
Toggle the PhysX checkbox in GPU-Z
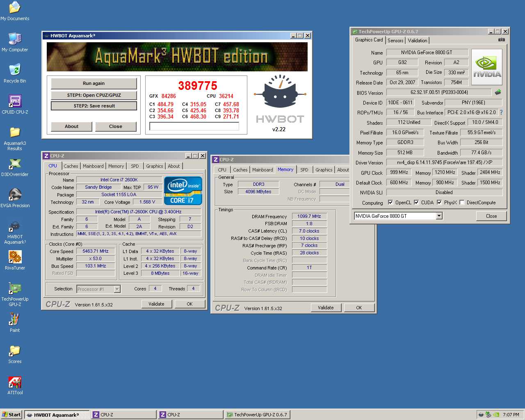pos(439,202)
